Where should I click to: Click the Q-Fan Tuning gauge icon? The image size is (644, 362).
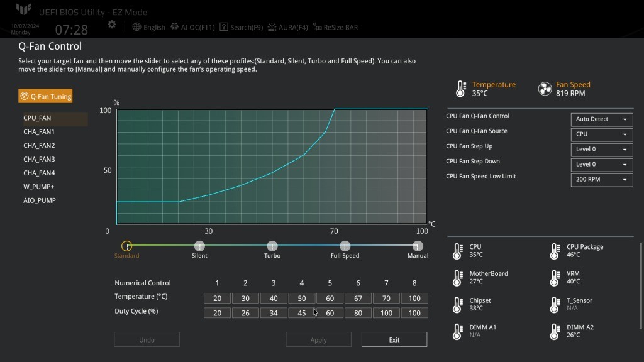point(25,96)
